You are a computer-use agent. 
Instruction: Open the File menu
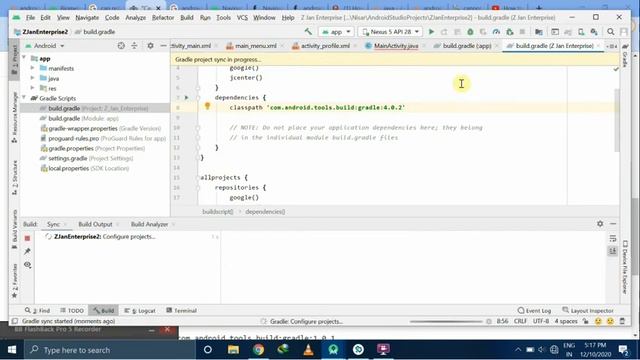point(31,18)
